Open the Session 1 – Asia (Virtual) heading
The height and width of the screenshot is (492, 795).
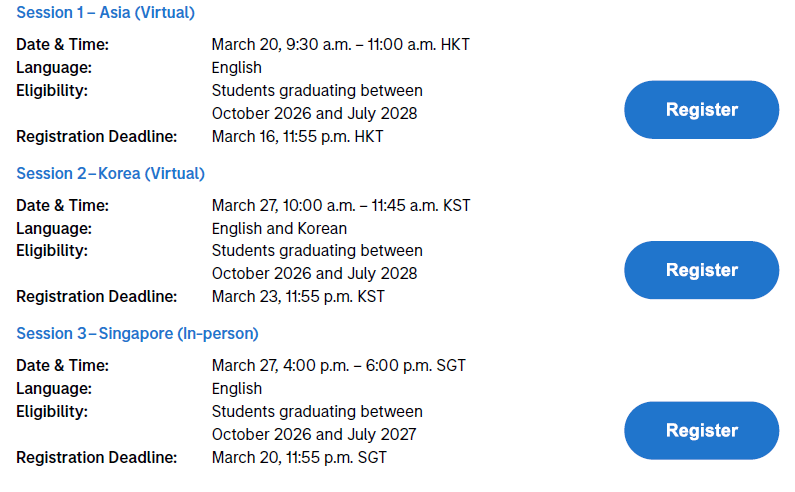(x=105, y=13)
